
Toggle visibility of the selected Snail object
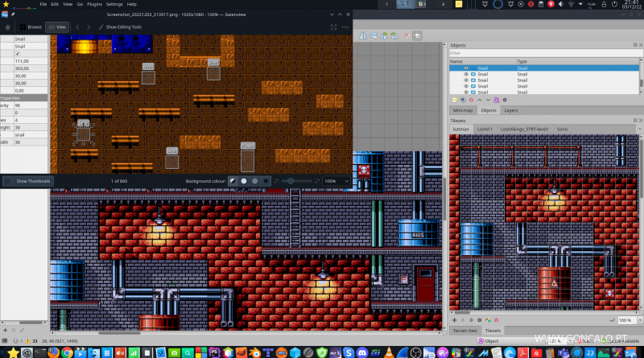[x=466, y=68]
